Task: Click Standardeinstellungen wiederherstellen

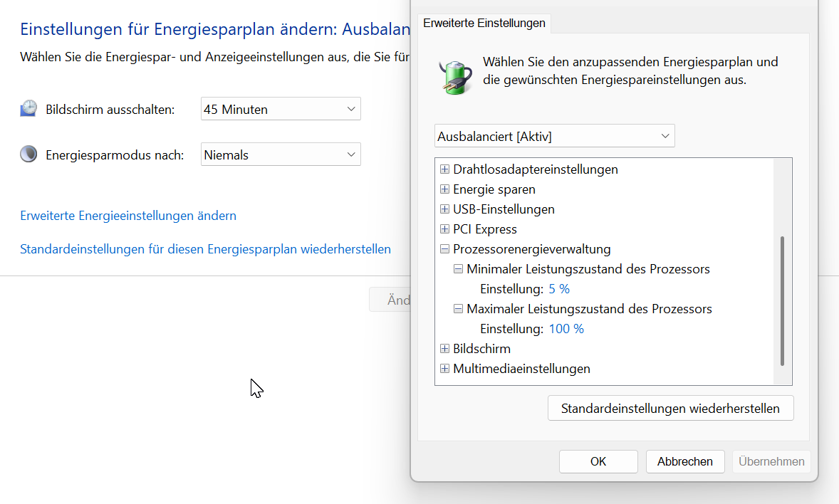Action: tap(669, 408)
